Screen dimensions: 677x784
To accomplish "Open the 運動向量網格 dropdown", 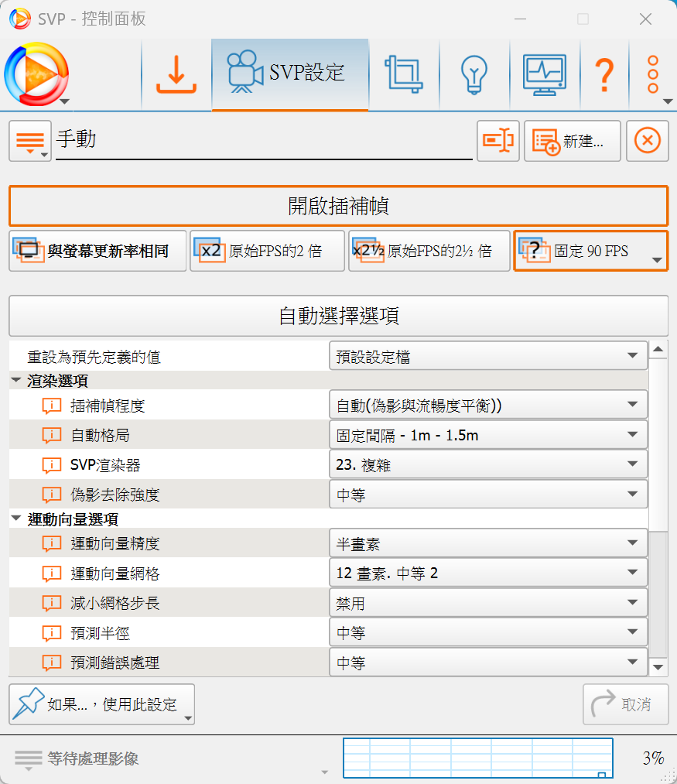I will pyautogui.click(x=488, y=573).
